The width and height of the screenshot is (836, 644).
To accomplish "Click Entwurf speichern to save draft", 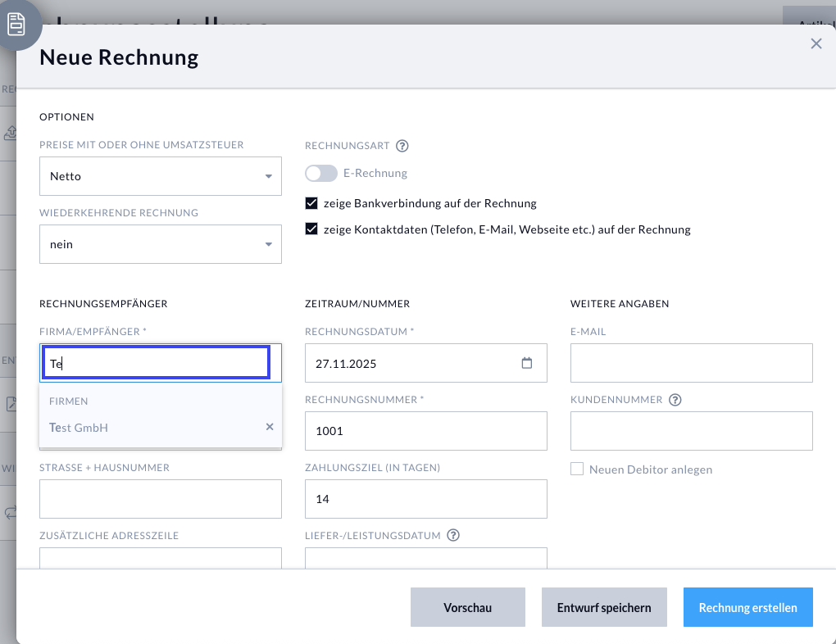I will tap(604, 607).
